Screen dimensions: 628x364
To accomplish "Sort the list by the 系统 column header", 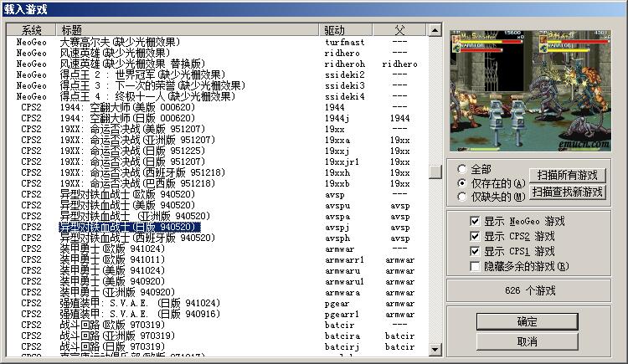I will pyautogui.click(x=31, y=30).
